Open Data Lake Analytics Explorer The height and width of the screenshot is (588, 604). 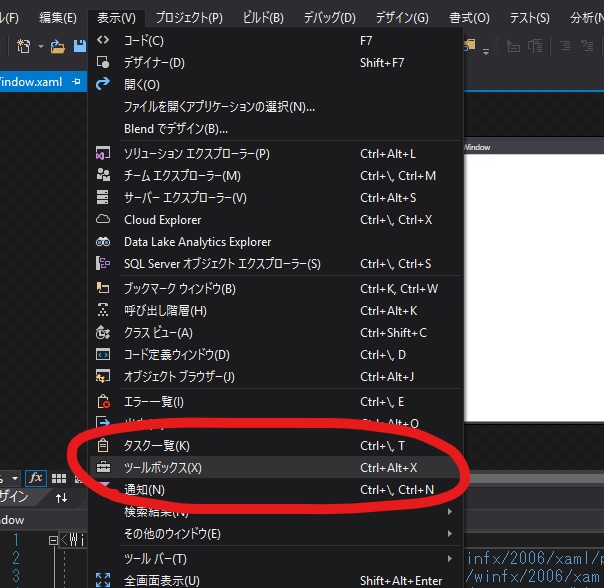pos(275,242)
